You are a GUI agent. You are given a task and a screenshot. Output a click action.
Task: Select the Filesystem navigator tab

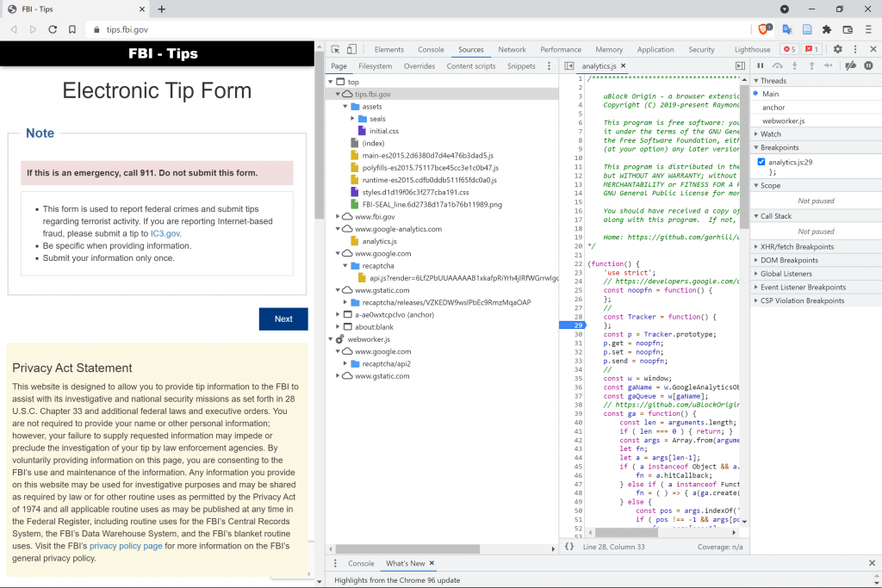tap(376, 65)
